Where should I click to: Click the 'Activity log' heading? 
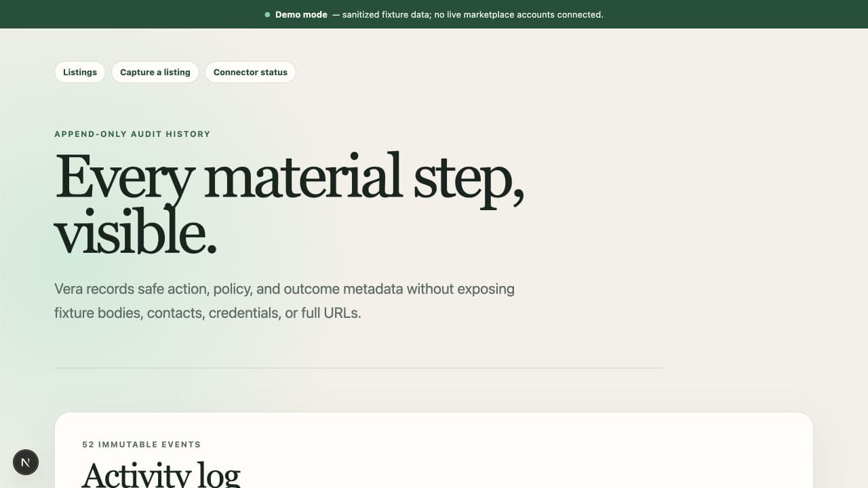(161, 474)
